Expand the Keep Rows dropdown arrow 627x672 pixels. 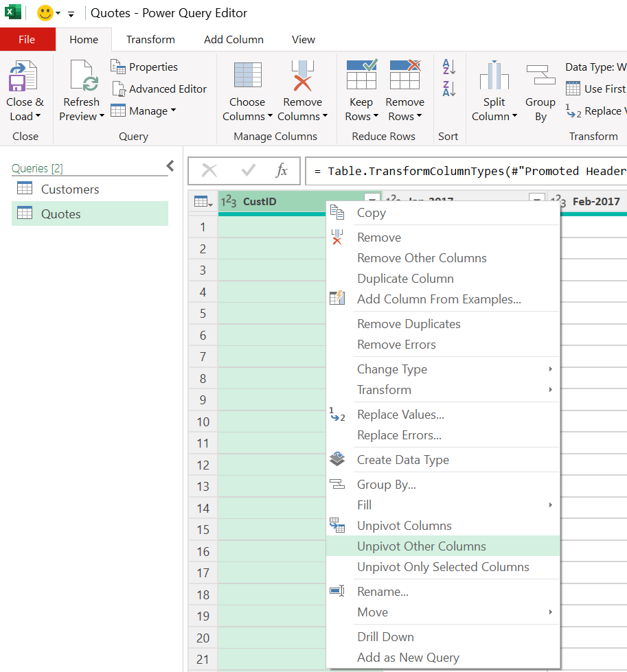point(376,116)
